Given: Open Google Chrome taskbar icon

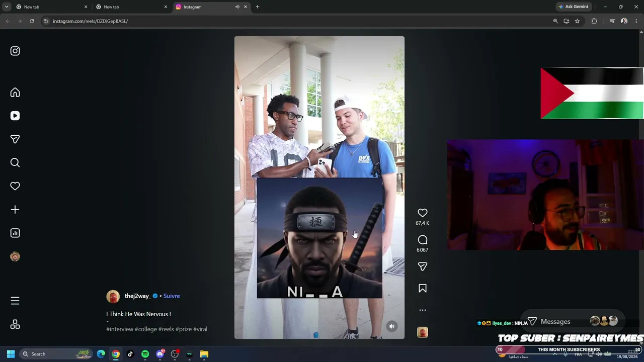Looking at the screenshot, I should 116,354.
